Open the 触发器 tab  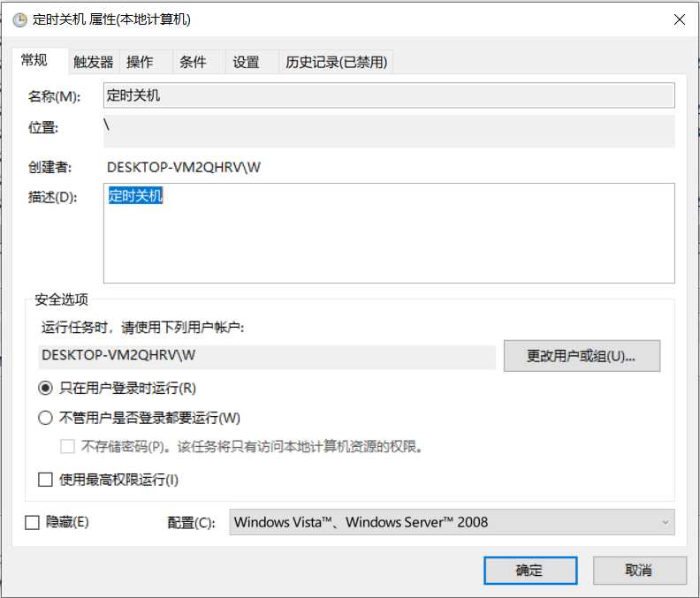[94, 62]
